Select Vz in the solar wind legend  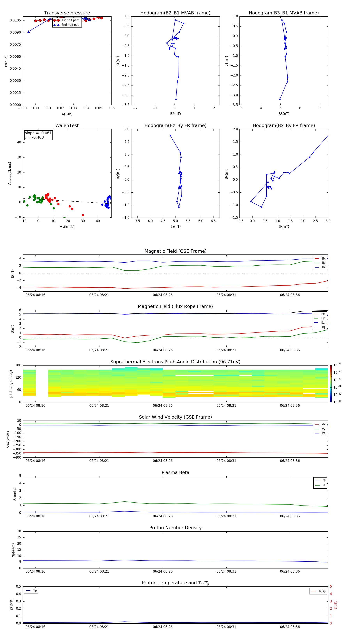click(x=320, y=433)
